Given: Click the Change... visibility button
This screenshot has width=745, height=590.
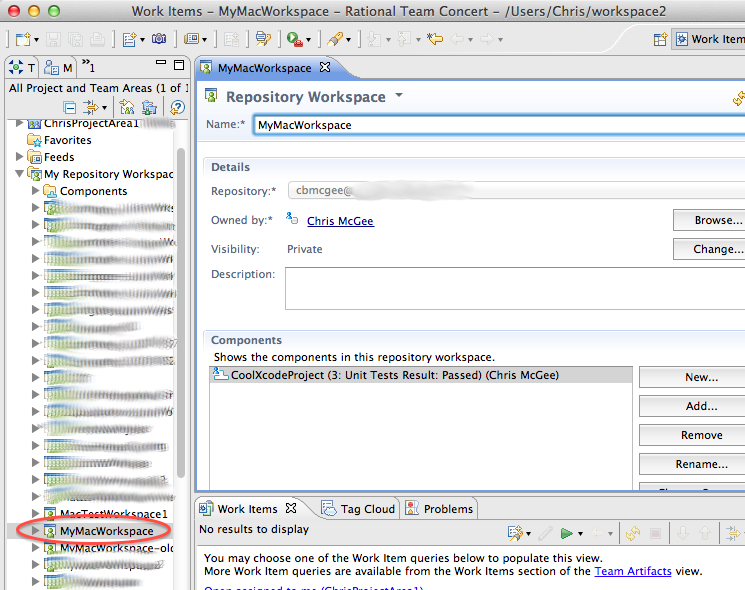Looking at the screenshot, I should 709,249.
